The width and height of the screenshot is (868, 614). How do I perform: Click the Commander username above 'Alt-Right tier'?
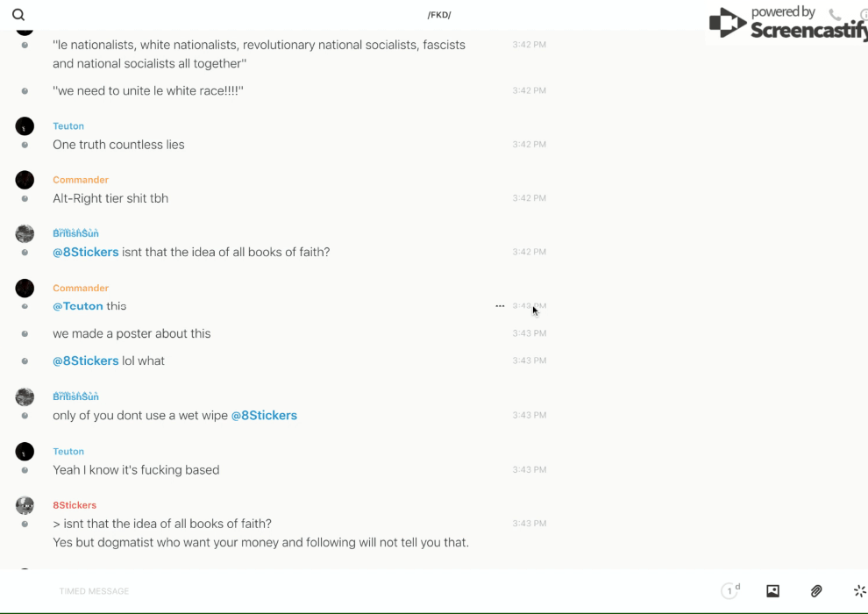coord(81,180)
